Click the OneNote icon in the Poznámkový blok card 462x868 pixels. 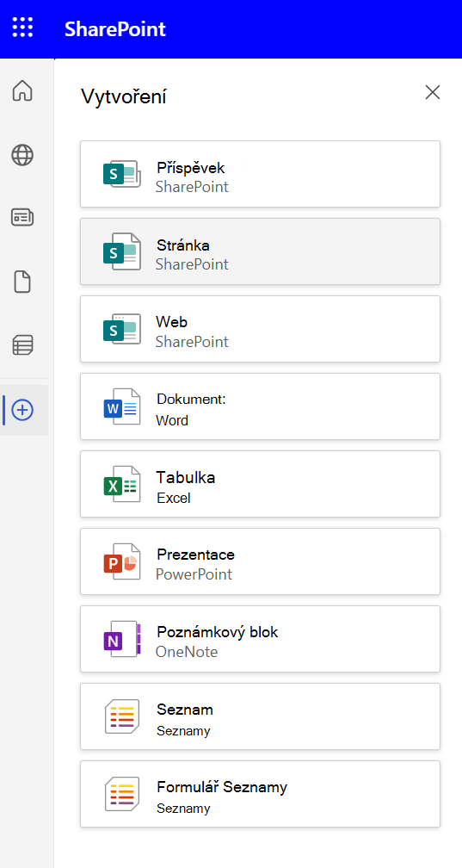click(121, 639)
